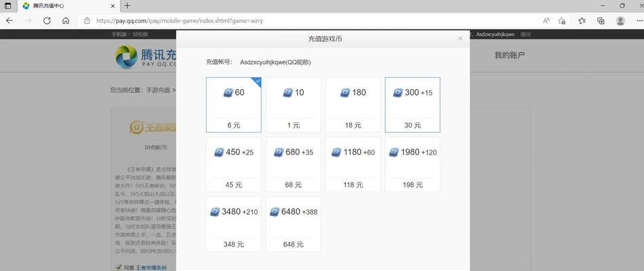Screen dimensions: 644x271
Task: Click the address bar URL
Action: click(180, 20)
